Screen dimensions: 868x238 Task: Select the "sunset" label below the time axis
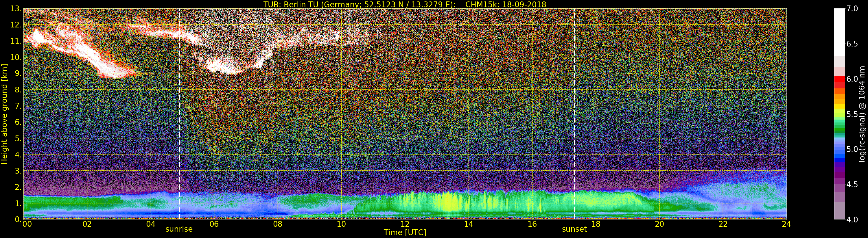coord(574,229)
